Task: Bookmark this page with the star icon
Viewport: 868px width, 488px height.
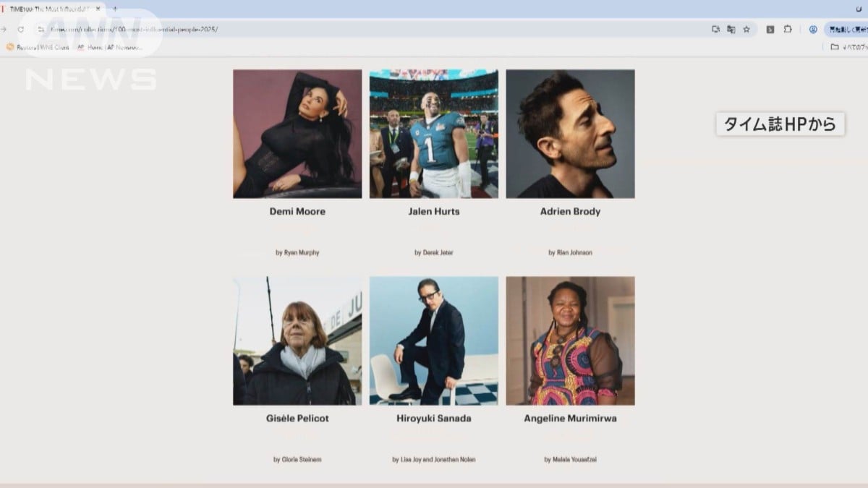Action: click(746, 30)
